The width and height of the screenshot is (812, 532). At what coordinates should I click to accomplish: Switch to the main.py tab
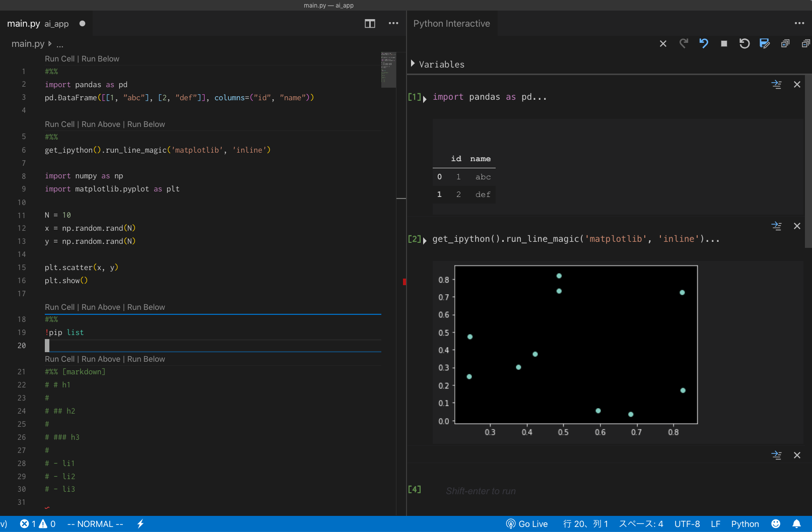(24, 23)
